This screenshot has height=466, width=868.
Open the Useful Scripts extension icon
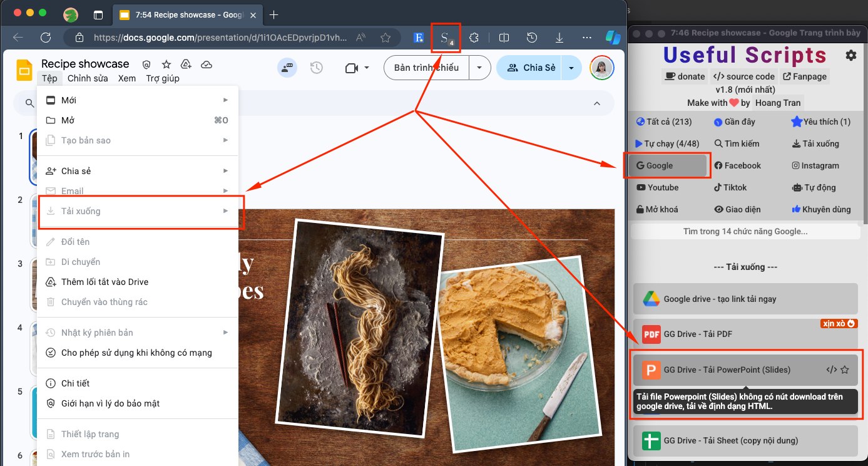tap(446, 38)
